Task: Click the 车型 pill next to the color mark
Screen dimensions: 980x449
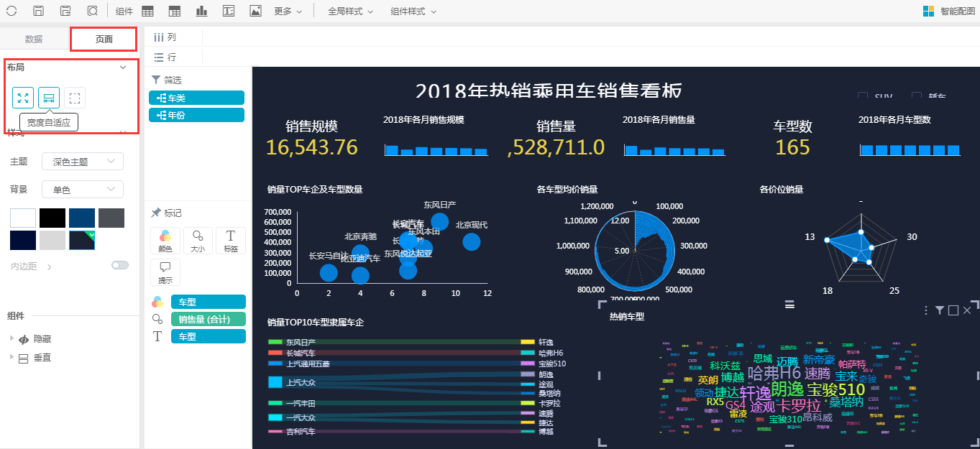Action: 209,302
